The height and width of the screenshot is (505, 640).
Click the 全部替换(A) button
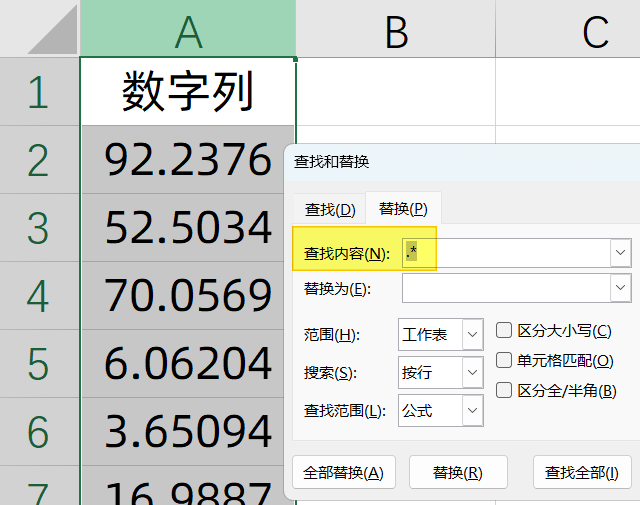344,472
